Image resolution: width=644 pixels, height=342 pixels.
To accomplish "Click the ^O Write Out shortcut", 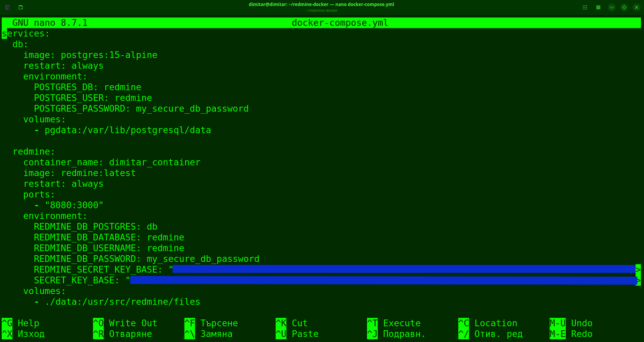I will [126, 323].
